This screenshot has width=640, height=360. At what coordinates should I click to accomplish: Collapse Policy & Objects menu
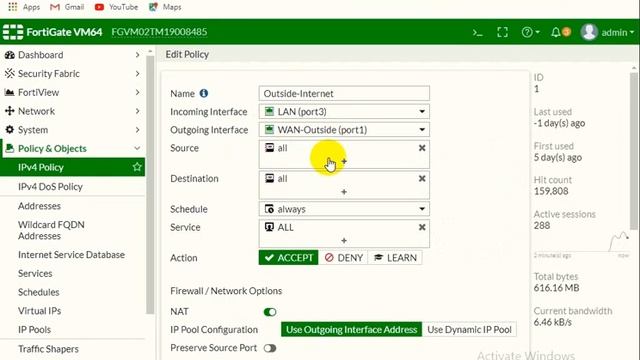pos(72,149)
